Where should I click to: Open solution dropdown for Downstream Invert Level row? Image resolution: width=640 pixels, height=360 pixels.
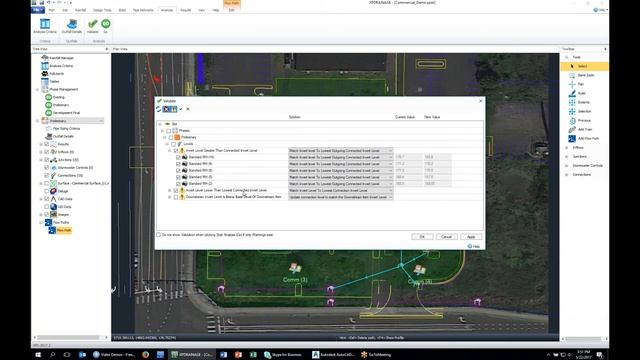click(390, 197)
